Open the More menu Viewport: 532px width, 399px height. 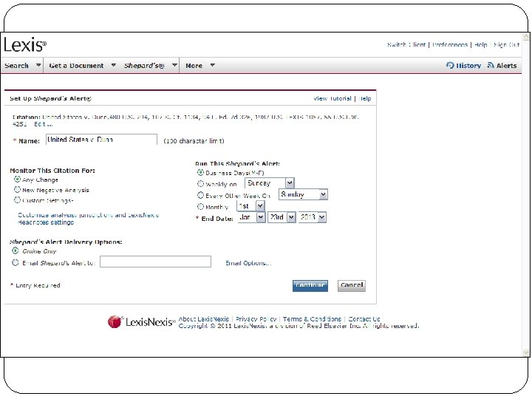coord(194,66)
